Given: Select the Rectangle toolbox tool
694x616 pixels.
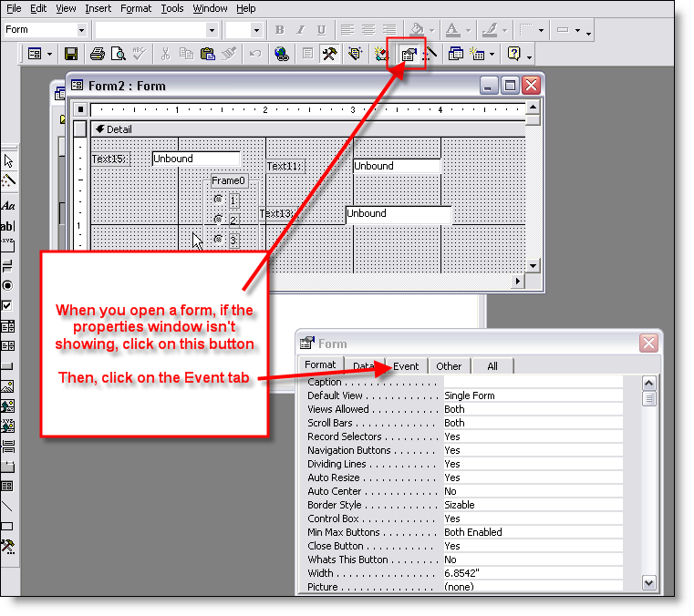Looking at the screenshot, I should click(x=8, y=526).
